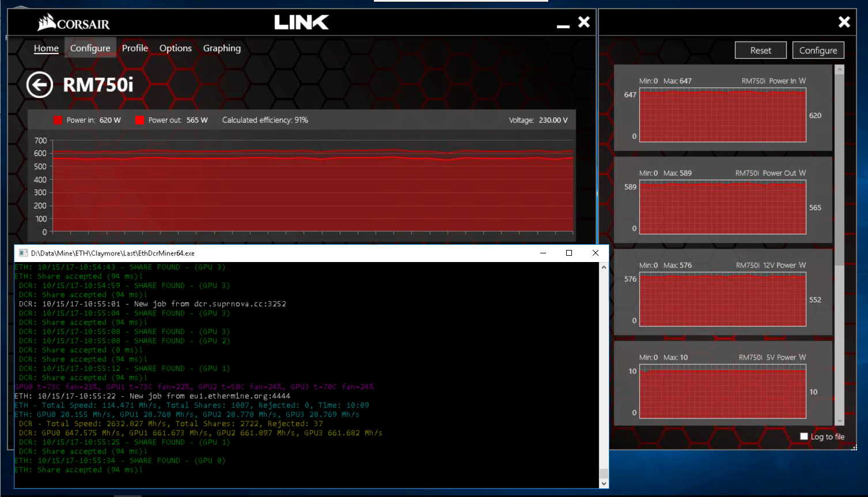Click the main power in/out chart
Screen dimensions: 868x497
point(313,186)
